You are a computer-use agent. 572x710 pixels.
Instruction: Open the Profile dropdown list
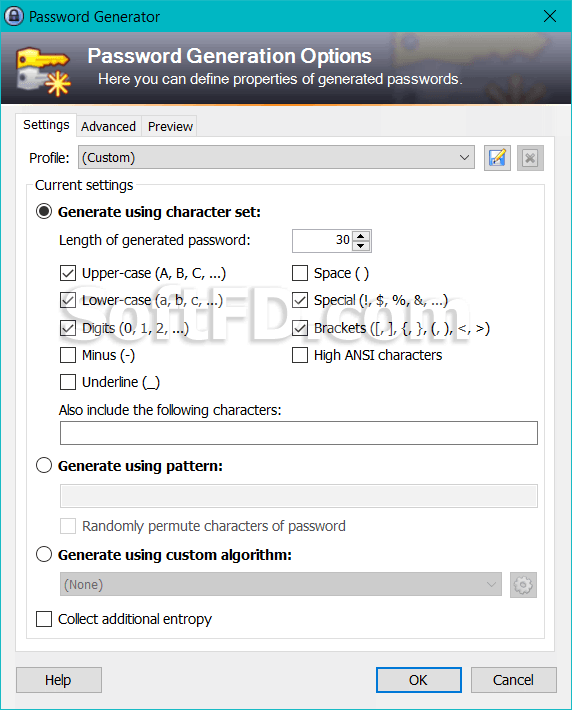coord(276,158)
